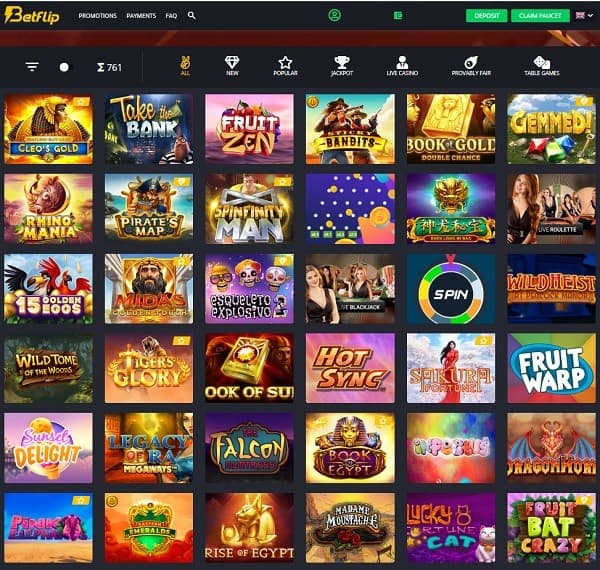Open the filter lines icon
The width and height of the screenshot is (600, 570).
click(32, 67)
